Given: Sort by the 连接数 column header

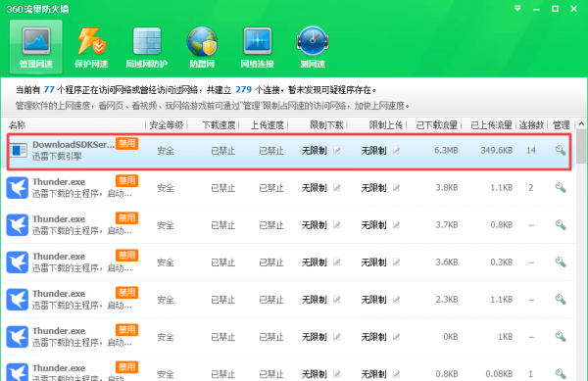Looking at the screenshot, I should [x=531, y=125].
